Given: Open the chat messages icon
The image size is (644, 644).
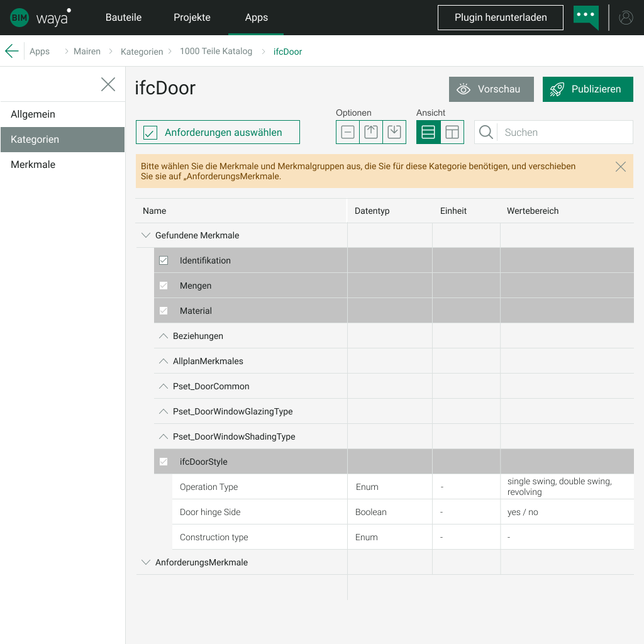Looking at the screenshot, I should (x=586, y=17).
